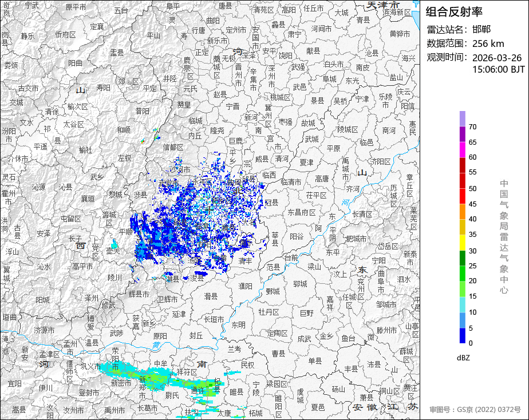Click the light blue 5–10 dBZ swatch
529x420 pixels.
click(x=462, y=320)
